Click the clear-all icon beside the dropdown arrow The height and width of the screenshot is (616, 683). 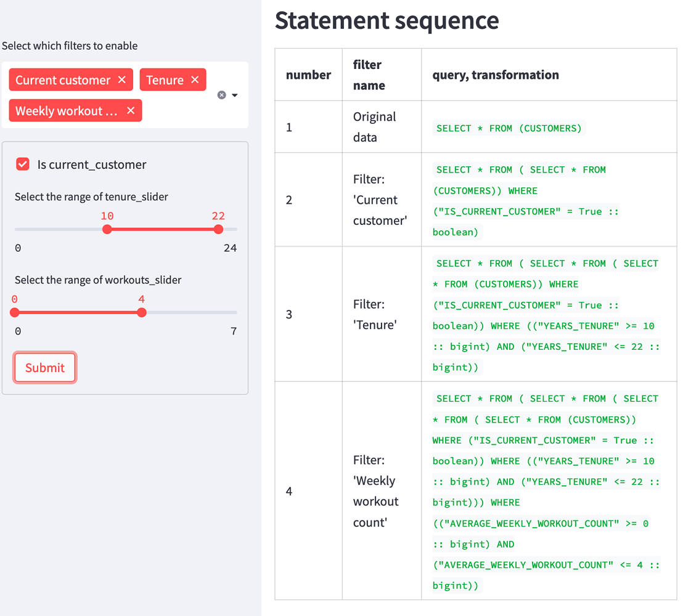click(x=221, y=94)
